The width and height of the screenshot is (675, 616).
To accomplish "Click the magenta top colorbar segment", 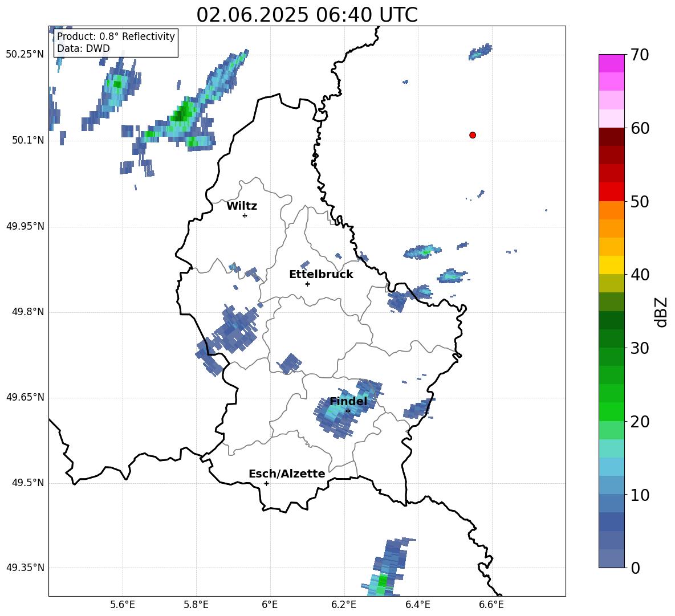I will click(x=611, y=64).
